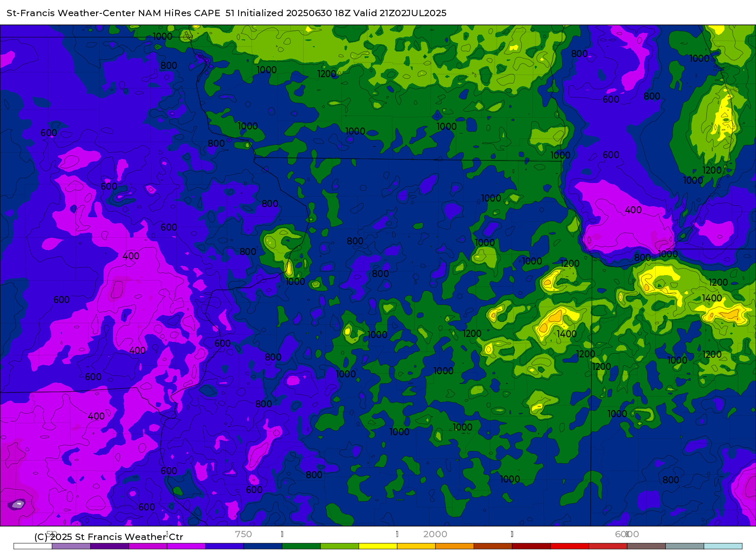Screen dimensions: 756x551
Task: Select the navy blue legend swatch
Action: (263, 546)
